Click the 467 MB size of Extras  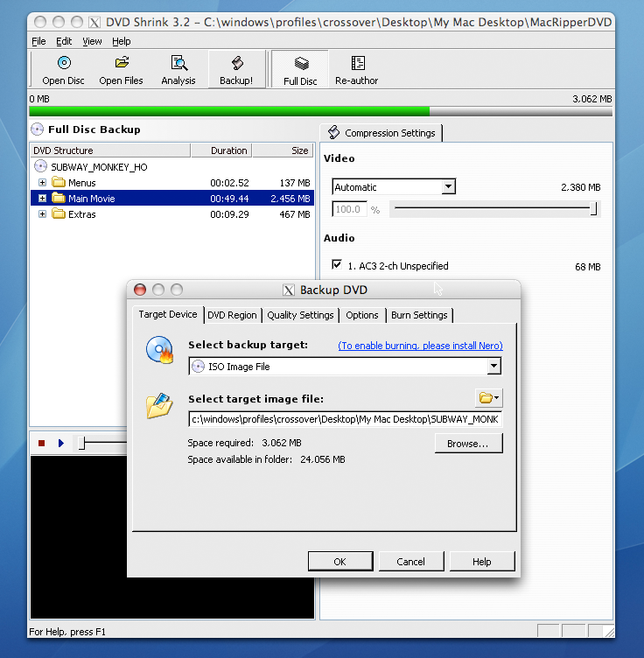click(x=295, y=214)
